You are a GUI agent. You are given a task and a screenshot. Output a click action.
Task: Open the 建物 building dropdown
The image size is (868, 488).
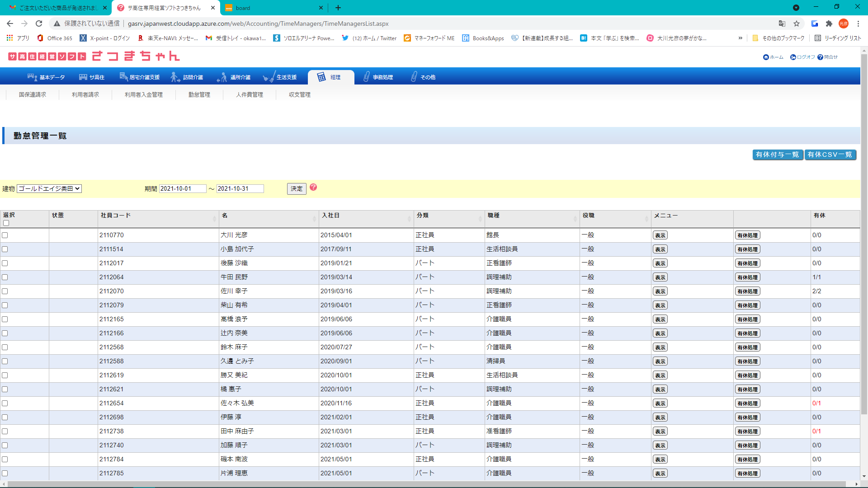point(49,189)
